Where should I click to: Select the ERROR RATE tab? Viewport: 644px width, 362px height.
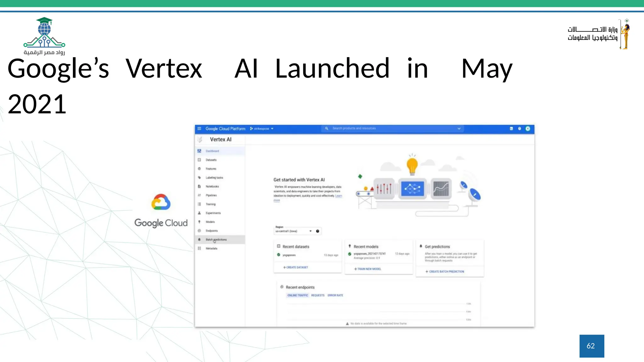[x=335, y=295]
